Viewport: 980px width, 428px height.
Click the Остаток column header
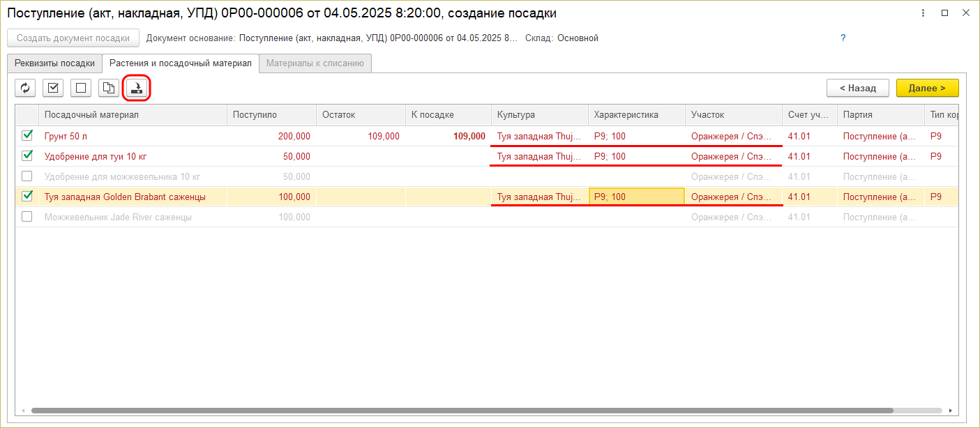tap(361, 115)
